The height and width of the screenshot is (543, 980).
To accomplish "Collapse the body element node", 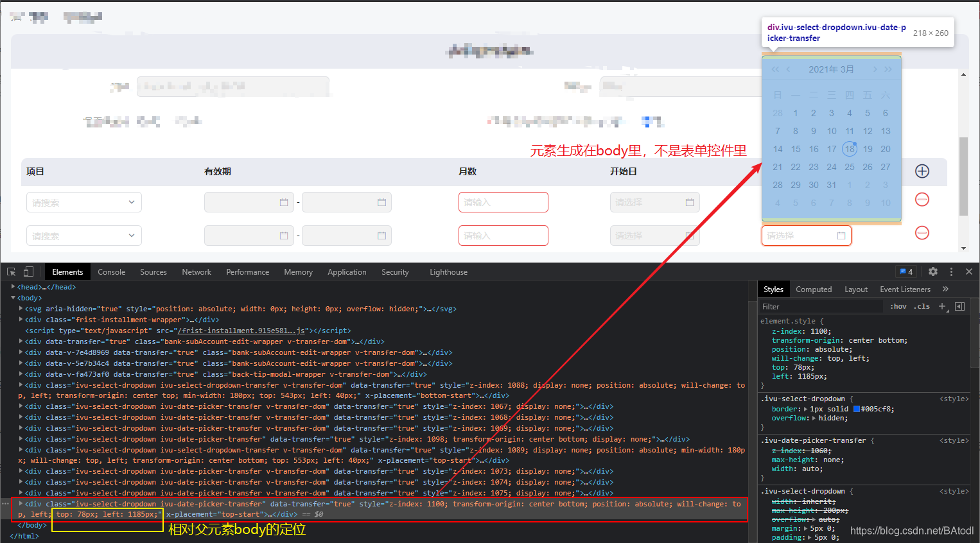I will 13,298.
